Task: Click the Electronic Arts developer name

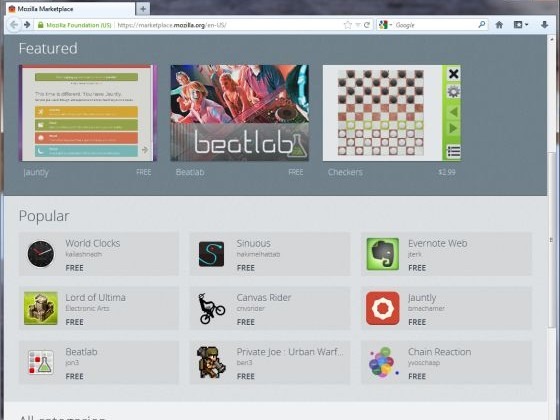Action: pos(87,309)
